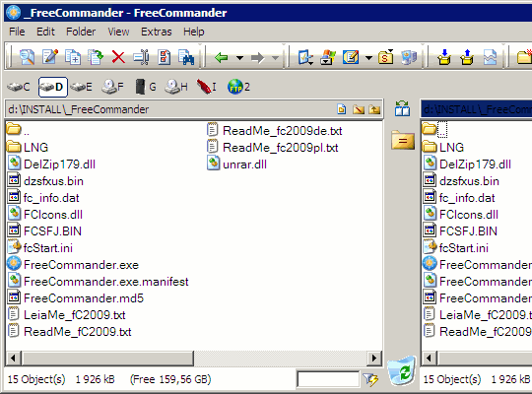Click the swap panels icon
532x394 pixels.
(402, 108)
